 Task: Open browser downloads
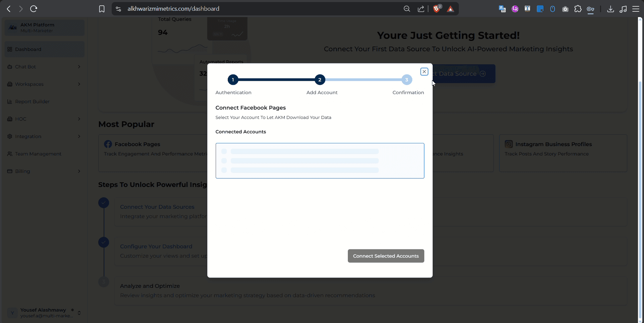pos(610,9)
